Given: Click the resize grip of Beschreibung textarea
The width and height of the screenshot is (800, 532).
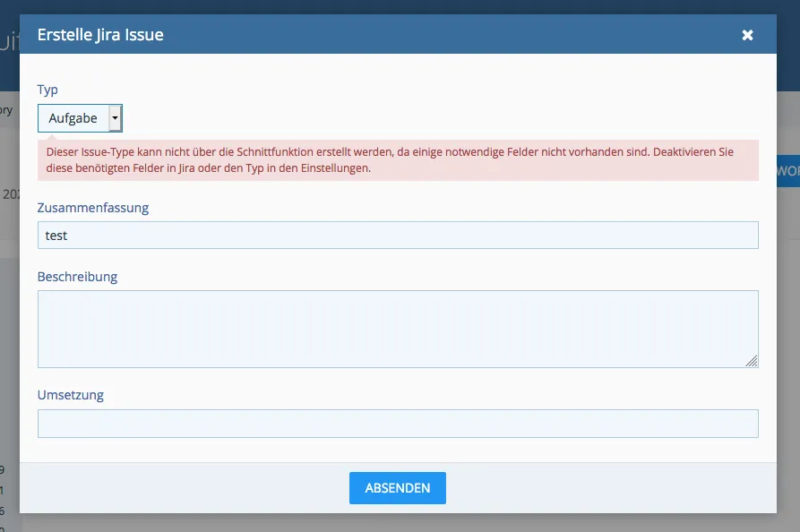Looking at the screenshot, I should pyautogui.click(x=752, y=361).
